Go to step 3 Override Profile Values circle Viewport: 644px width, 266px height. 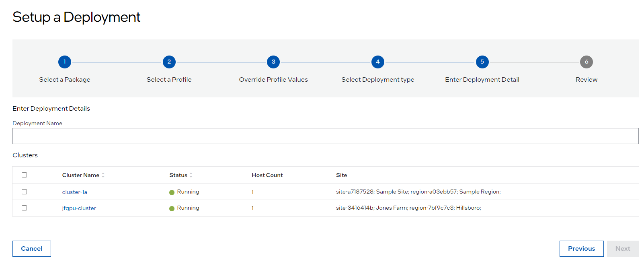click(x=273, y=62)
